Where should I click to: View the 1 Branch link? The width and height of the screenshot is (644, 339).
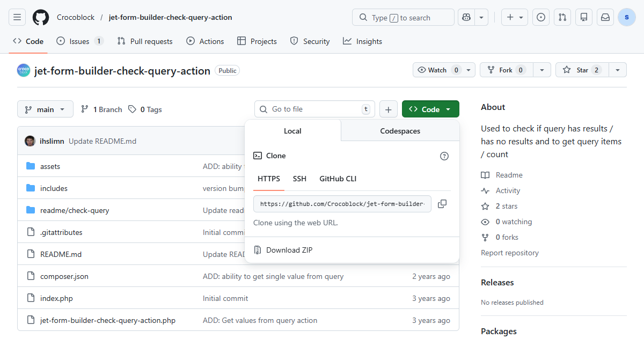pos(101,109)
